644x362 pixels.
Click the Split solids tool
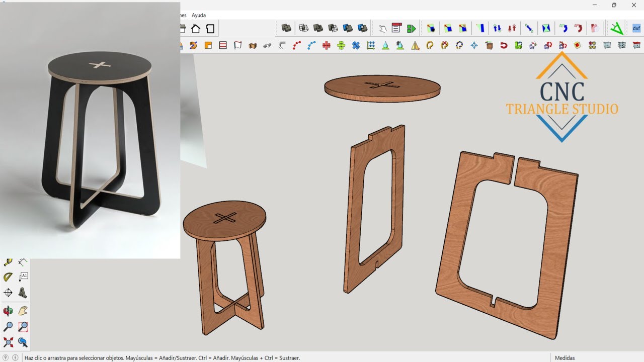pos(362,28)
